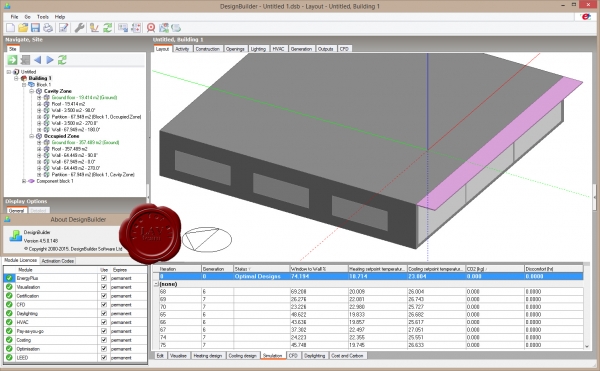This screenshot has height=371, width=600.
Task: Click the Building 1 house icon in tree
Action: click(24, 78)
